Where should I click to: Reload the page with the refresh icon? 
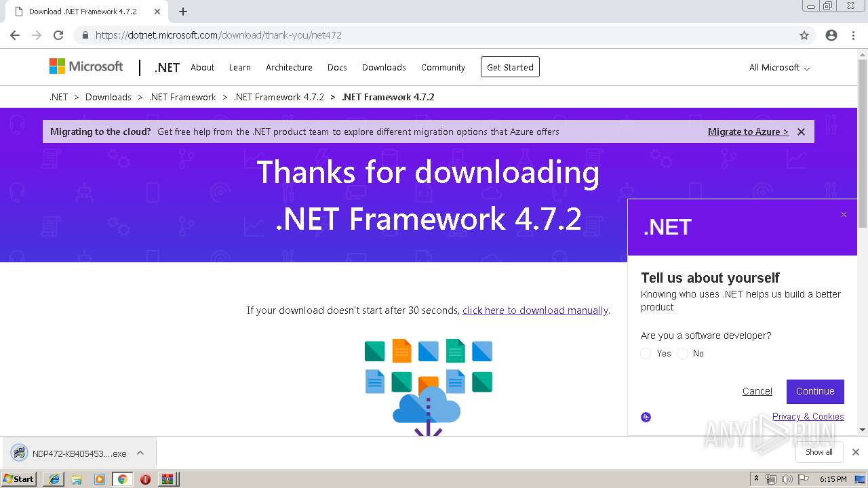pyautogui.click(x=58, y=35)
